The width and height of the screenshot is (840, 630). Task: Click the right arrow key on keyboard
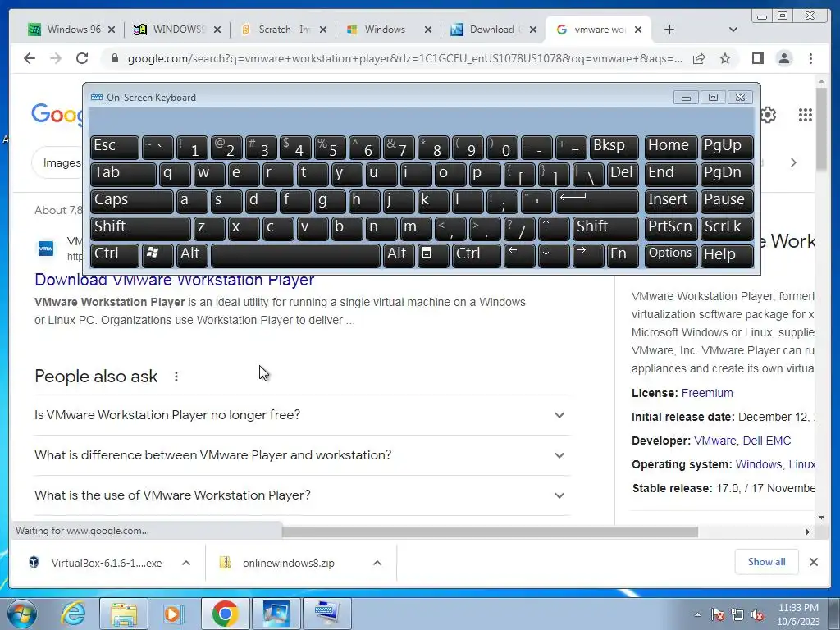(587, 255)
